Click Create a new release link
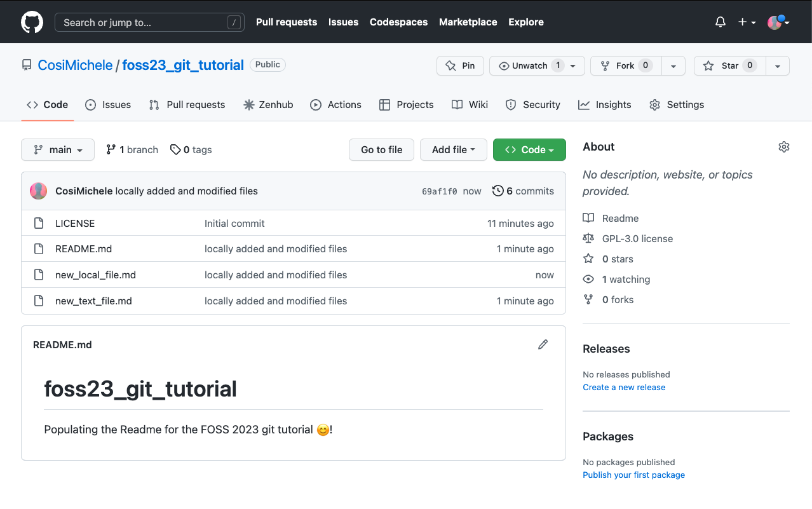The height and width of the screenshot is (509, 812). click(624, 388)
